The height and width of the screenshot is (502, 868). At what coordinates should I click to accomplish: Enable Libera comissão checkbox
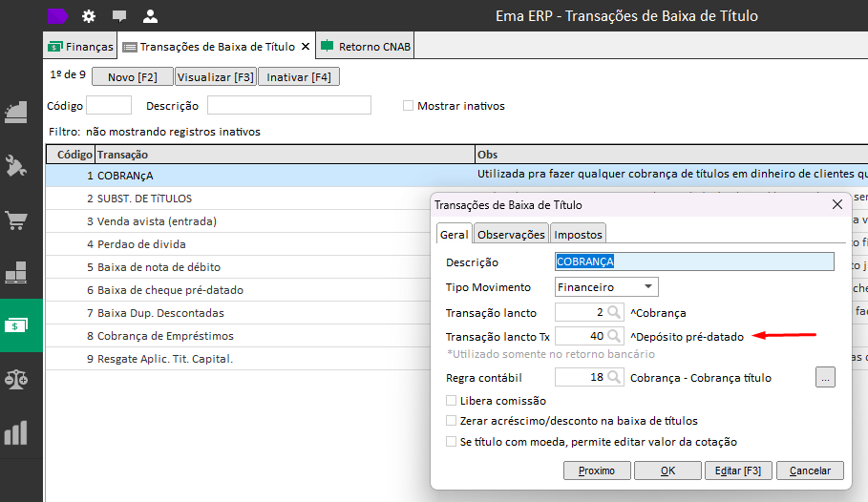point(451,400)
